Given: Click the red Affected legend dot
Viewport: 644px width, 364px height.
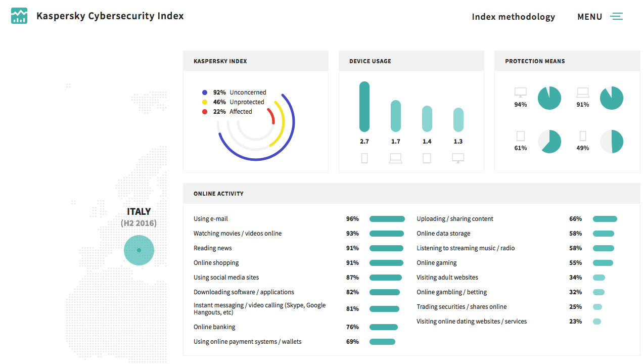Looking at the screenshot, I should [205, 112].
